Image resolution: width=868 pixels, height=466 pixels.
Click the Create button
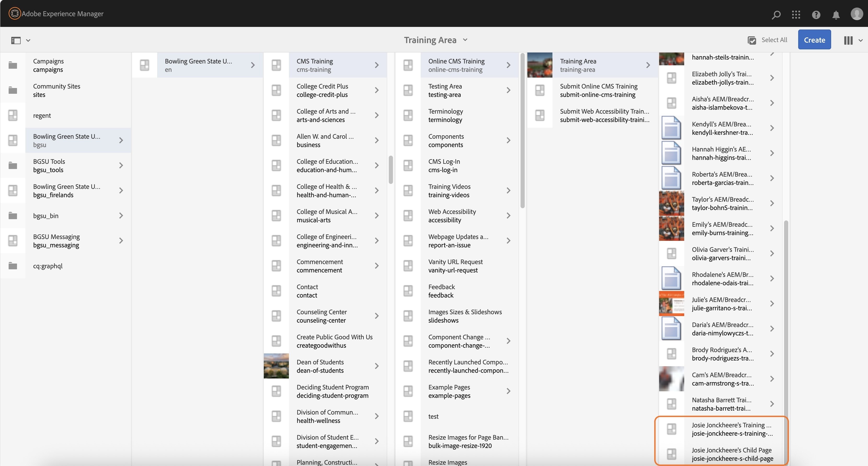[814, 40]
